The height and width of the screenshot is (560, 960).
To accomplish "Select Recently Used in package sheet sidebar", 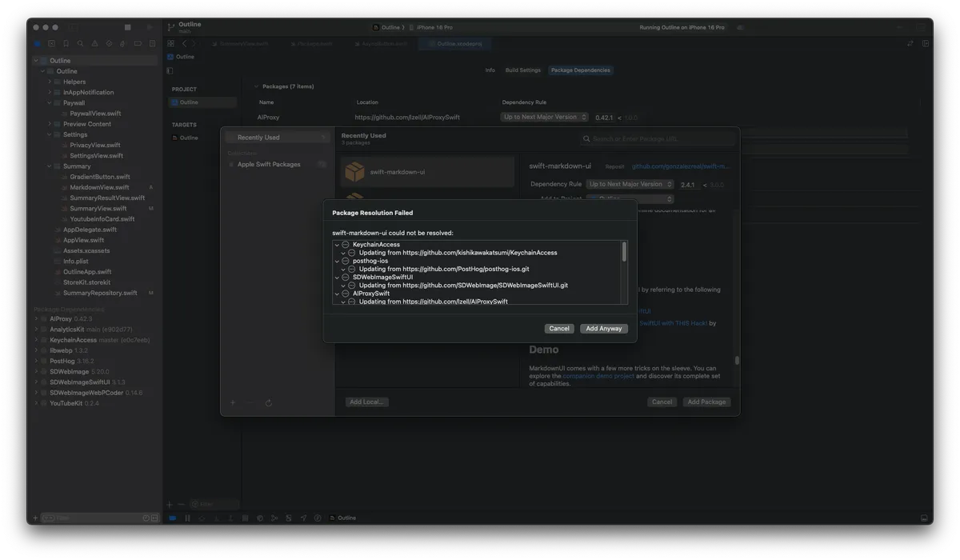I will tap(278, 138).
